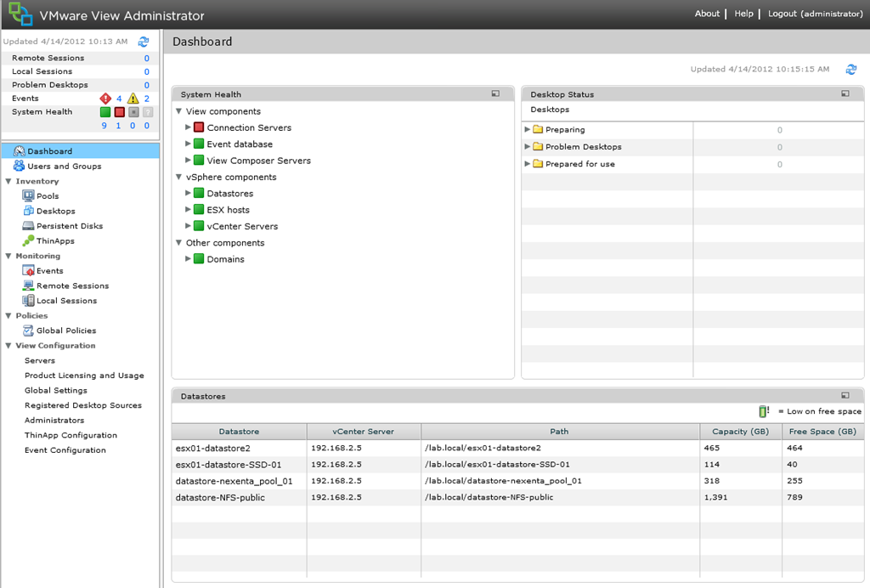The height and width of the screenshot is (588, 870).
Task: Click the Remote Sessions count 0
Action: point(146,59)
